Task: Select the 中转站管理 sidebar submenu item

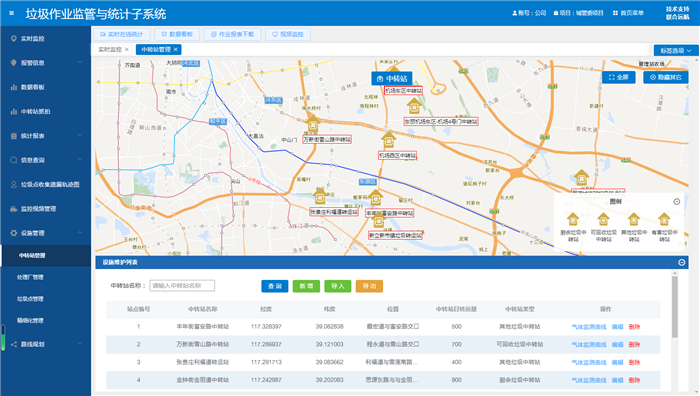Action: 46,255
